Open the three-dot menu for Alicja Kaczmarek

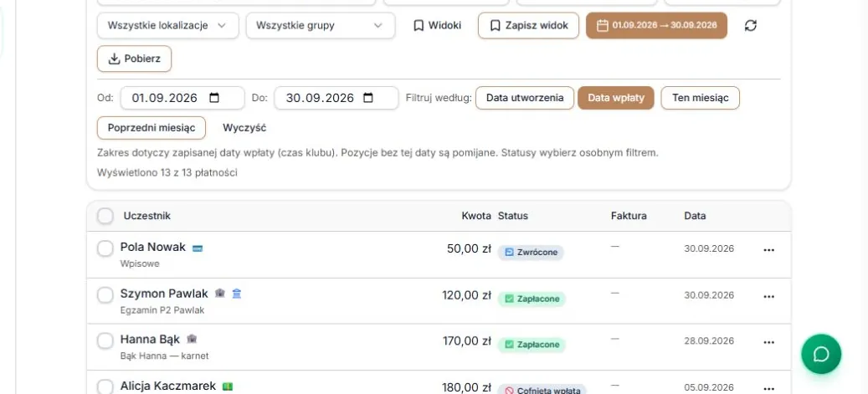pyautogui.click(x=769, y=388)
